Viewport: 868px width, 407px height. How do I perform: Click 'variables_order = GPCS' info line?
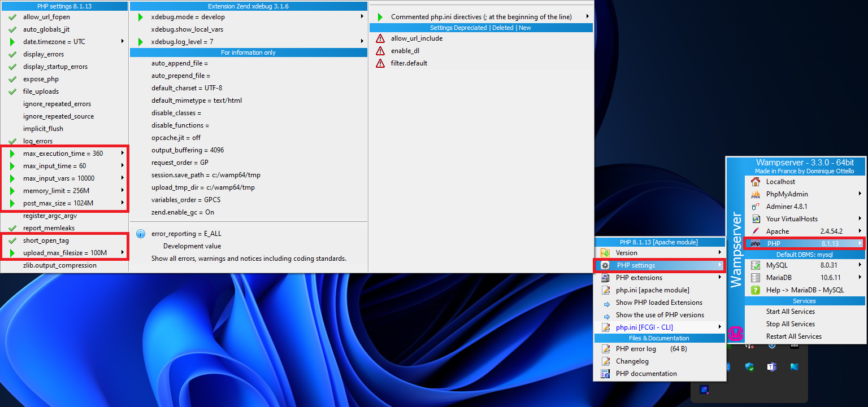[186, 200]
